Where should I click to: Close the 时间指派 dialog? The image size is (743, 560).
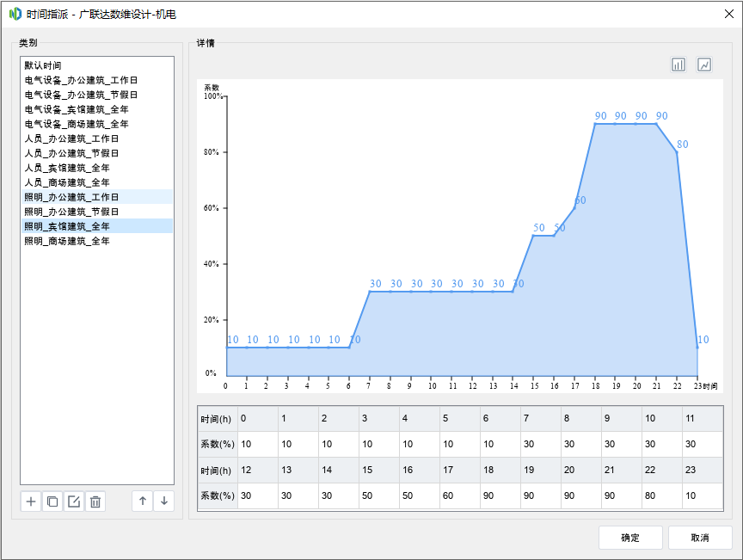729,14
